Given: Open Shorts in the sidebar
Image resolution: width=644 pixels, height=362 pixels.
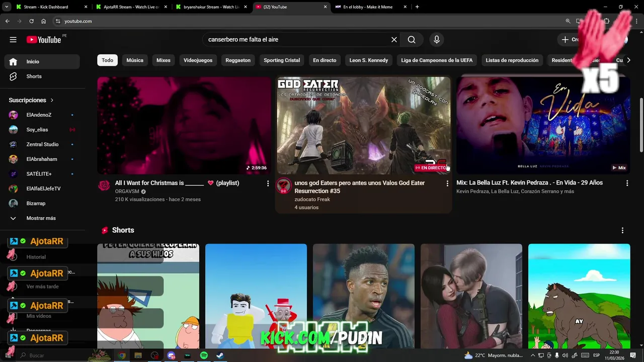Looking at the screenshot, I should point(42,76).
